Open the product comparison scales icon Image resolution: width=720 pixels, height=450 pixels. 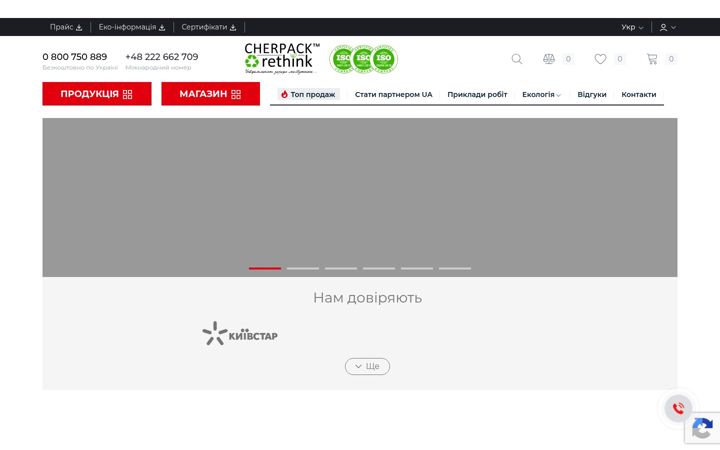[x=549, y=59]
